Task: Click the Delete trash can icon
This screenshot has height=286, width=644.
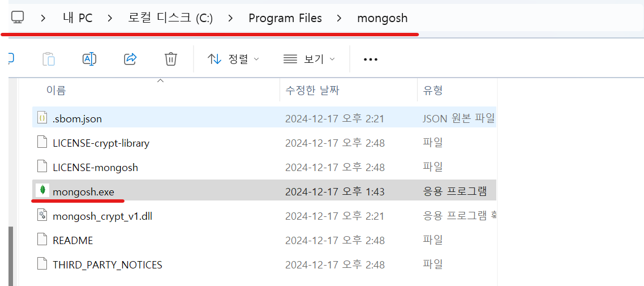Action: 170,59
